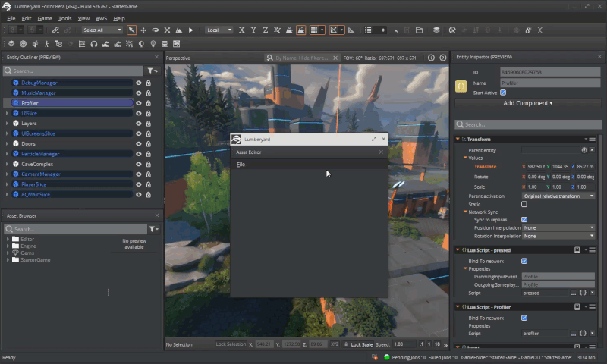Screen dimensions: 607x364
Task: Click the Add Component button
Action: [527, 103]
